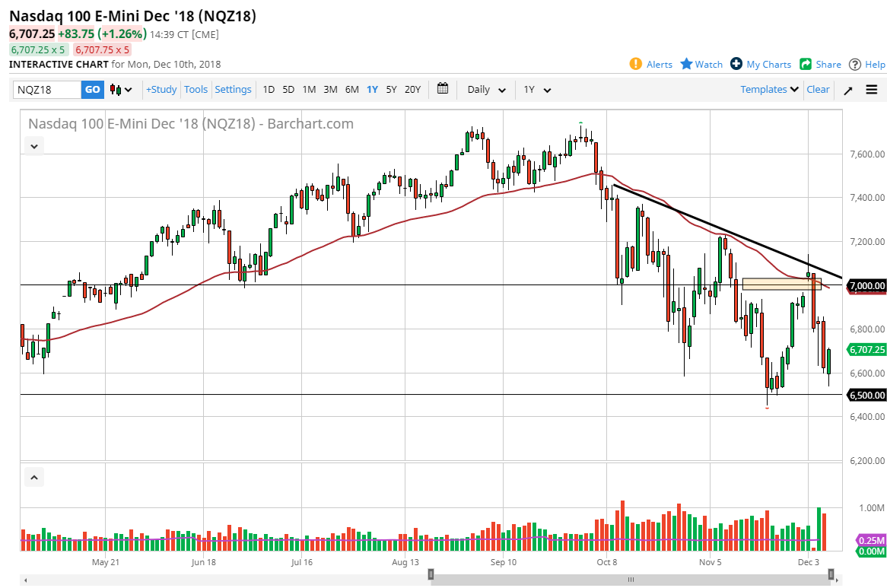Select the 5Y time range

click(392, 89)
